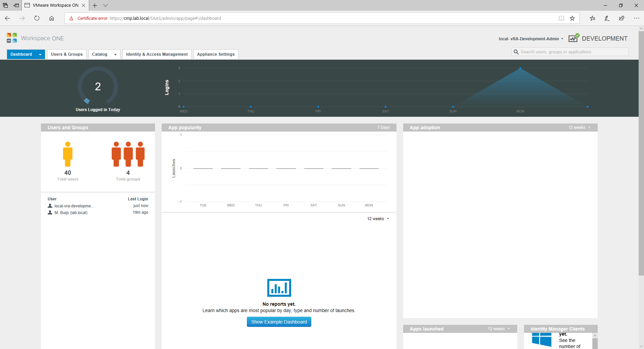Click the page vertical scrollbar thumb
This screenshot has height=349, width=644.
click(641, 153)
